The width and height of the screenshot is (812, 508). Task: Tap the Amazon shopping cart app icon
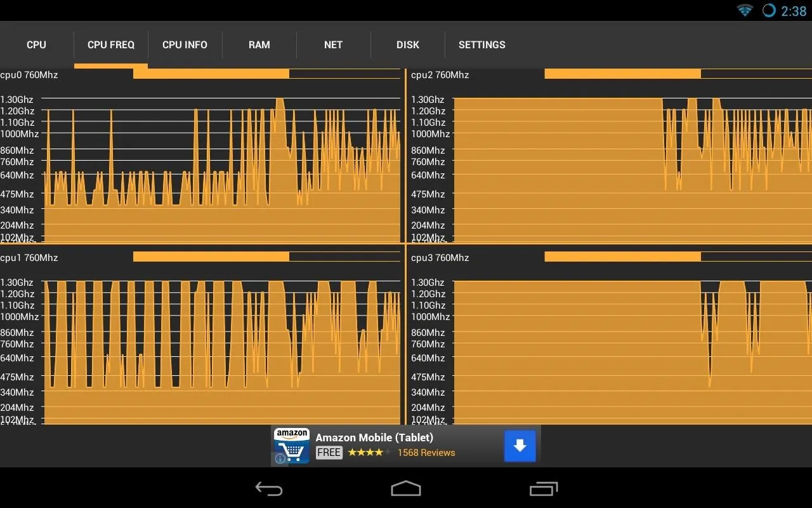click(x=292, y=445)
